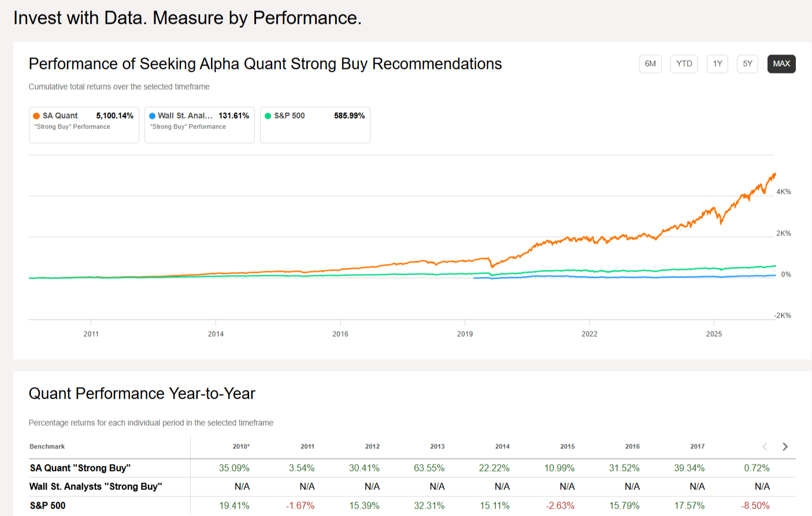
Task: Click the blue Wall St. Analysts dot
Action: (152, 116)
